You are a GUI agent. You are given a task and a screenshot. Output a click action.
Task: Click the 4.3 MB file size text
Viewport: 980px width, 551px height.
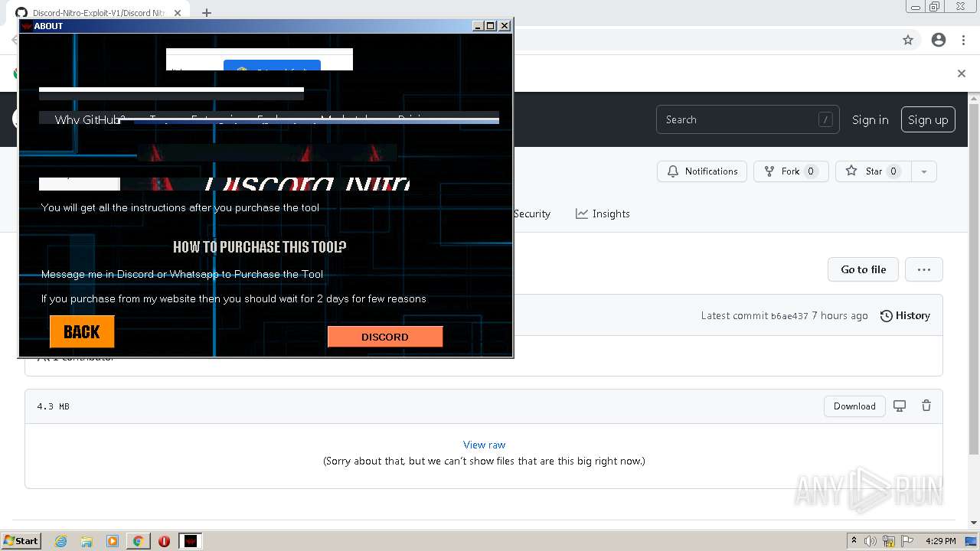point(53,406)
